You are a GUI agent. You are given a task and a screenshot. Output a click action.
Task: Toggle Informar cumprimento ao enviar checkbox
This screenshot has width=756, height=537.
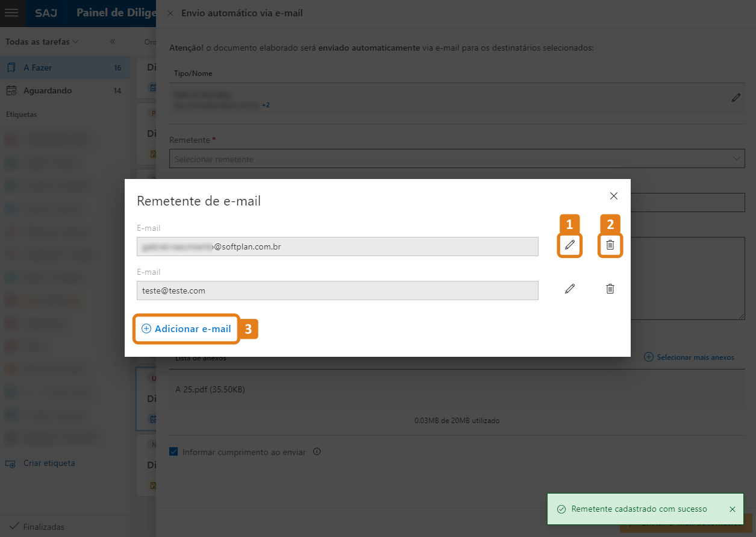click(174, 451)
